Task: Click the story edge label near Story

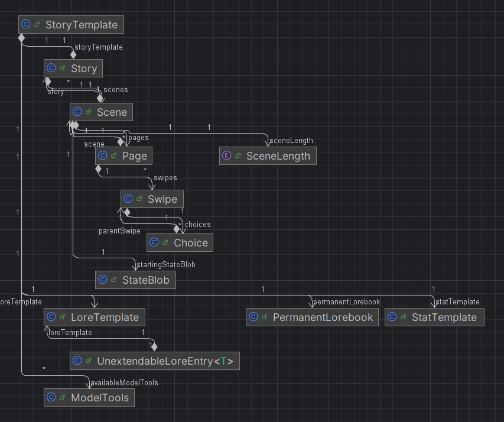Action: 56,92
